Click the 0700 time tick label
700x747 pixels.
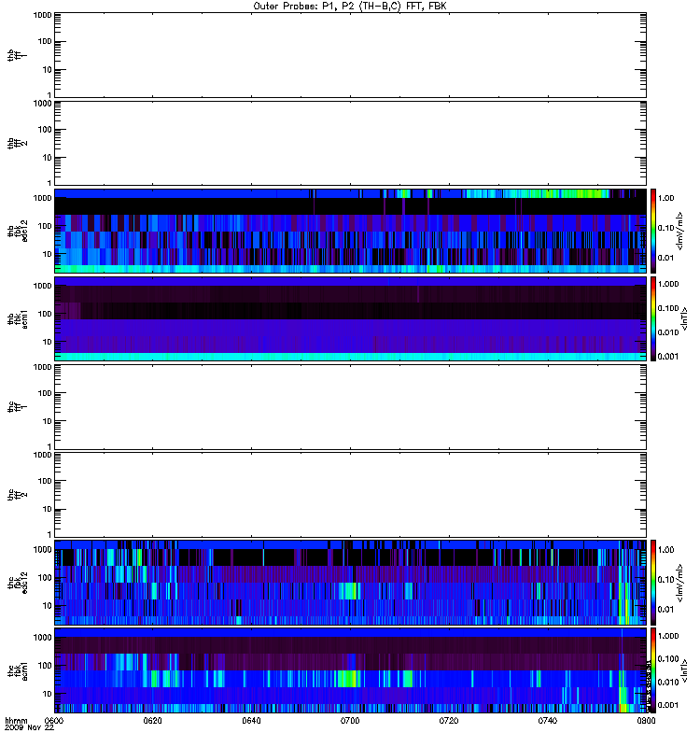point(350,720)
